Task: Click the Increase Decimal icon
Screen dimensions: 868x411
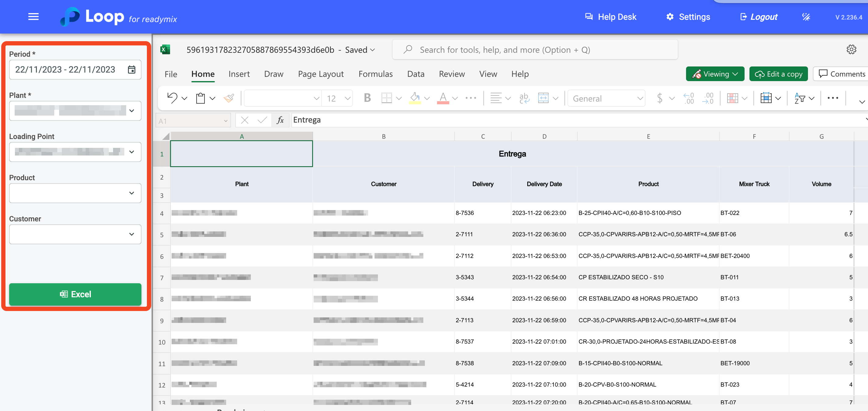Action: (688, 98)
